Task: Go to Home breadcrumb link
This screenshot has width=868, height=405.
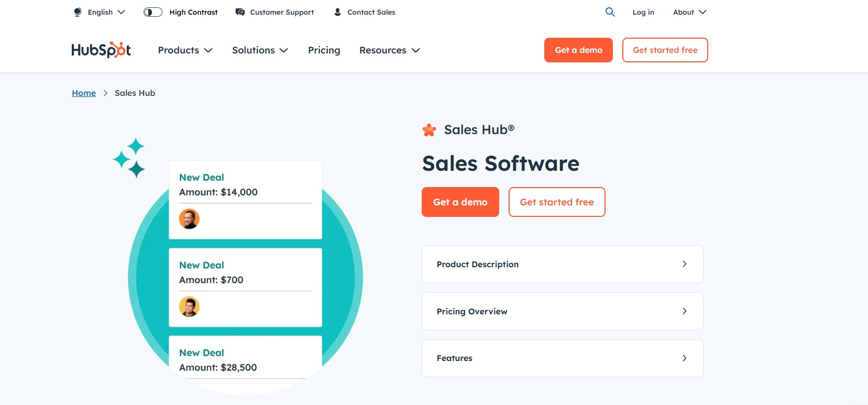Action: pyautogui.click(x=84, y=93)
